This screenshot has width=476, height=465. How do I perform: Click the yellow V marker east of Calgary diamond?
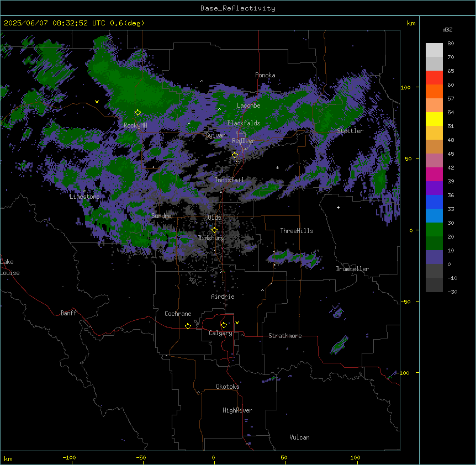[x=237, y=323]
